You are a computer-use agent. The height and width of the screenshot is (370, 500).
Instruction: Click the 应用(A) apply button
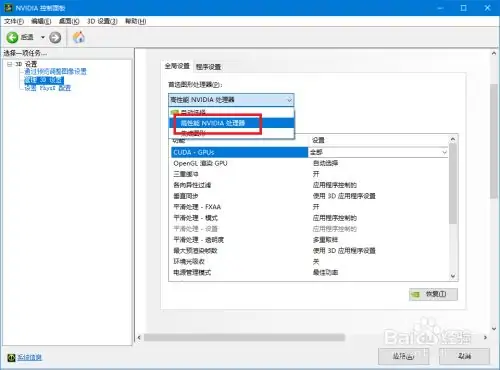pos(403,356)
